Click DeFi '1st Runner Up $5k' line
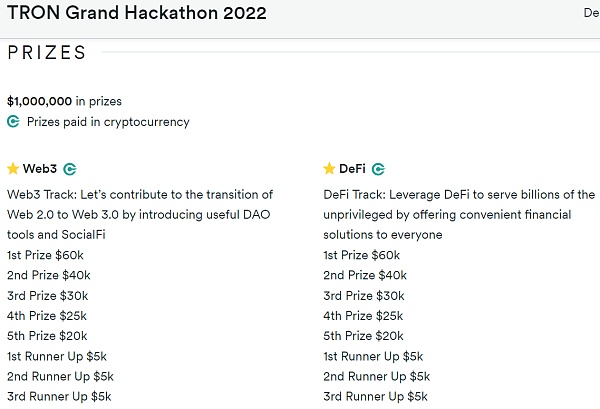The height and width of the screenshot is (409, 600). (373, 357)
